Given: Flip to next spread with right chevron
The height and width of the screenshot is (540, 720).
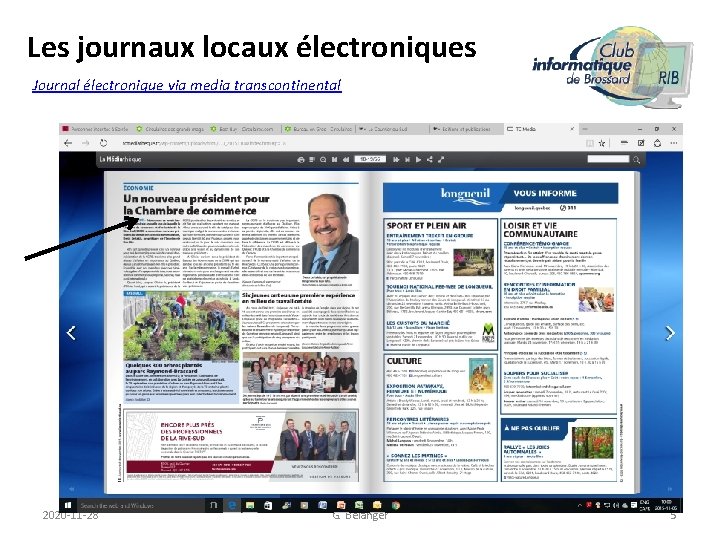Looking at the screenshot, I should pos(670,332).
